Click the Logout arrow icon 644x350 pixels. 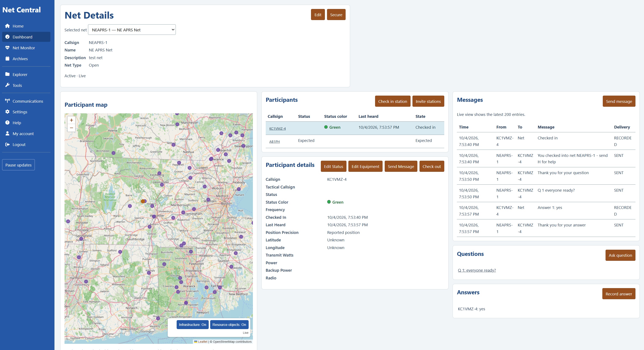[x=7, y=144]
